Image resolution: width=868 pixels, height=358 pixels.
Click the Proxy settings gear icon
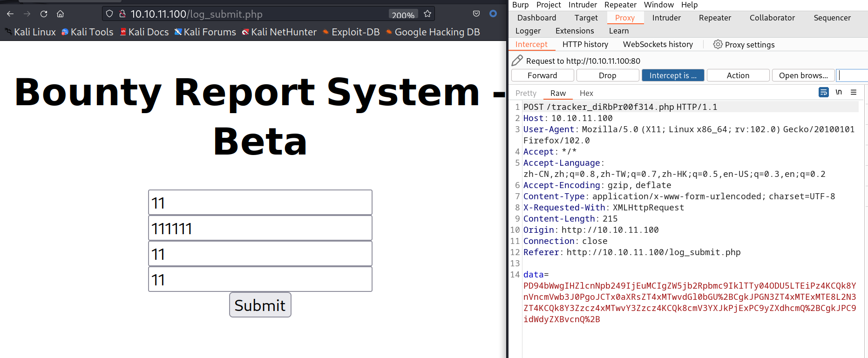click(x=718, y=45)
